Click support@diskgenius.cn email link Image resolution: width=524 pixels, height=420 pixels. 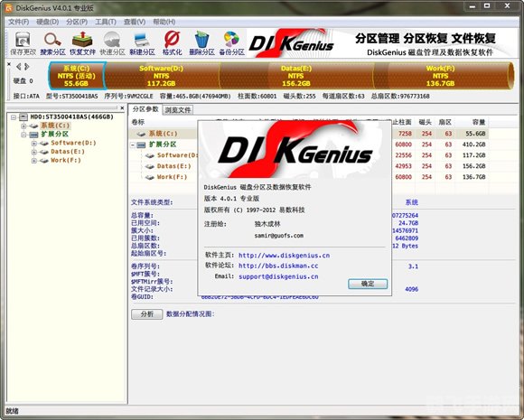[278, 276]
